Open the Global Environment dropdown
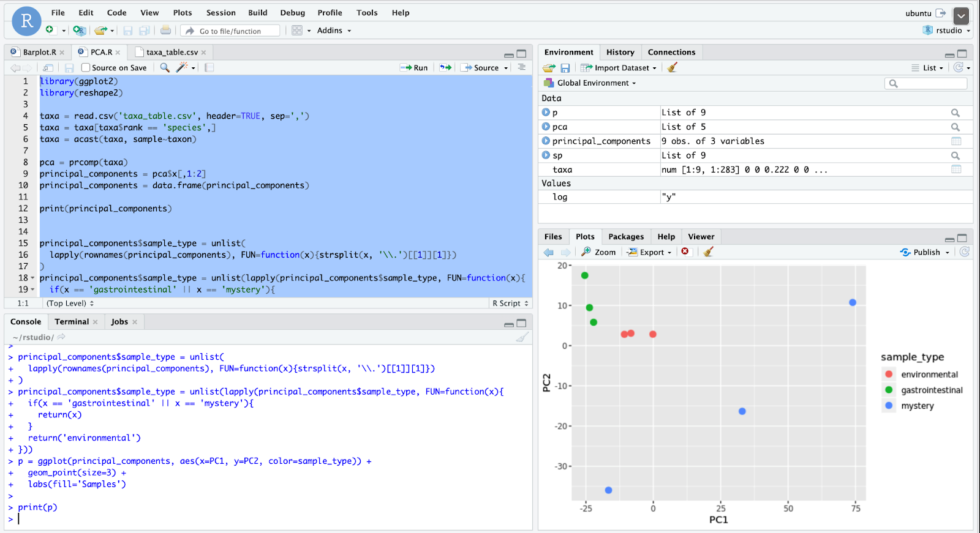This screenshot has height=533, width=980. (590, 83)
